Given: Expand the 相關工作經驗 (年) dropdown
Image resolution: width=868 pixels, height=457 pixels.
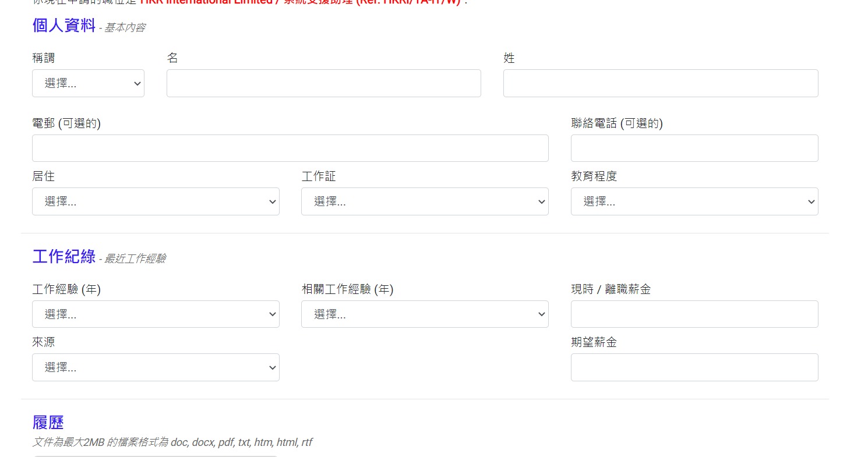Looking at the screenshot, I should 425,314.
